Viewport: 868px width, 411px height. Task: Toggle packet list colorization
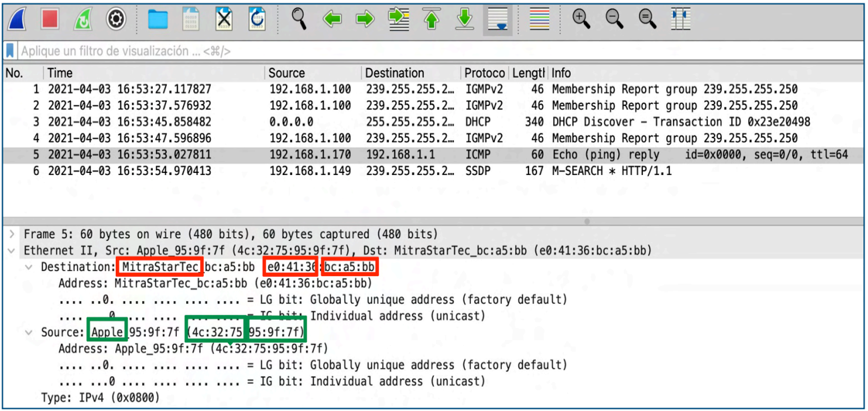pos(539,19)
